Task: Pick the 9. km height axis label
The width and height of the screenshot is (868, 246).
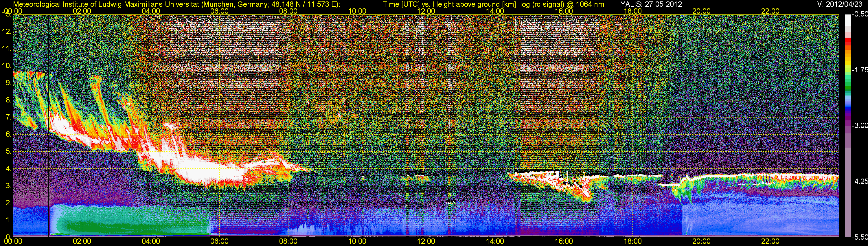Action: coord(8,83)
